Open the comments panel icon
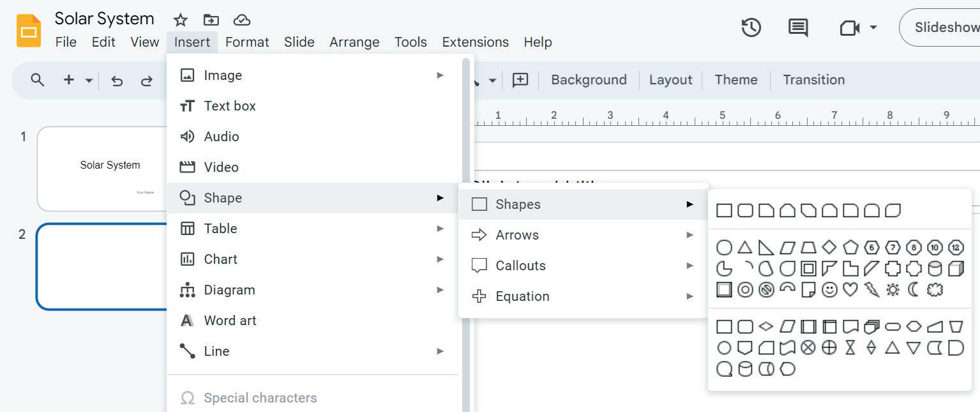The width and height of the screenshot is (980, 412). click(x=798, y=27)
